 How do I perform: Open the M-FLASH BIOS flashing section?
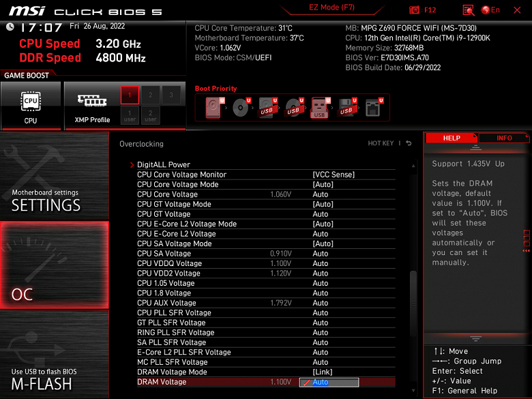(x=55, y=354)
